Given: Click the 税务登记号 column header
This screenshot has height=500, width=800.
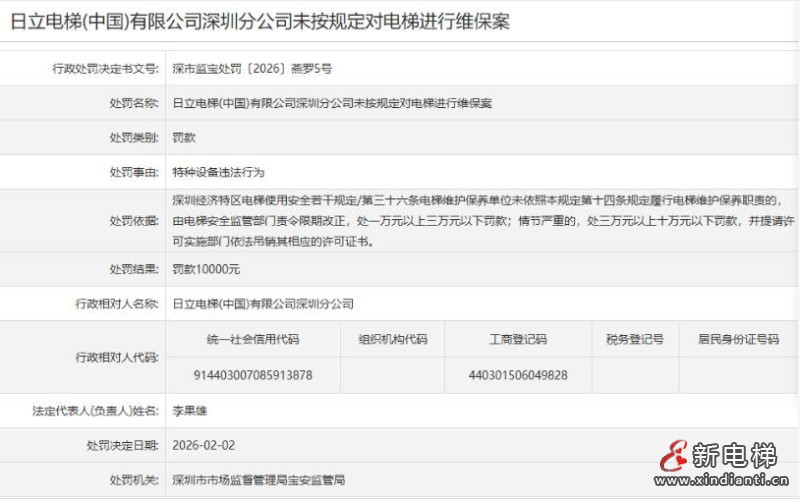Looking at the screenshot, I should click(x=634, y=339).
